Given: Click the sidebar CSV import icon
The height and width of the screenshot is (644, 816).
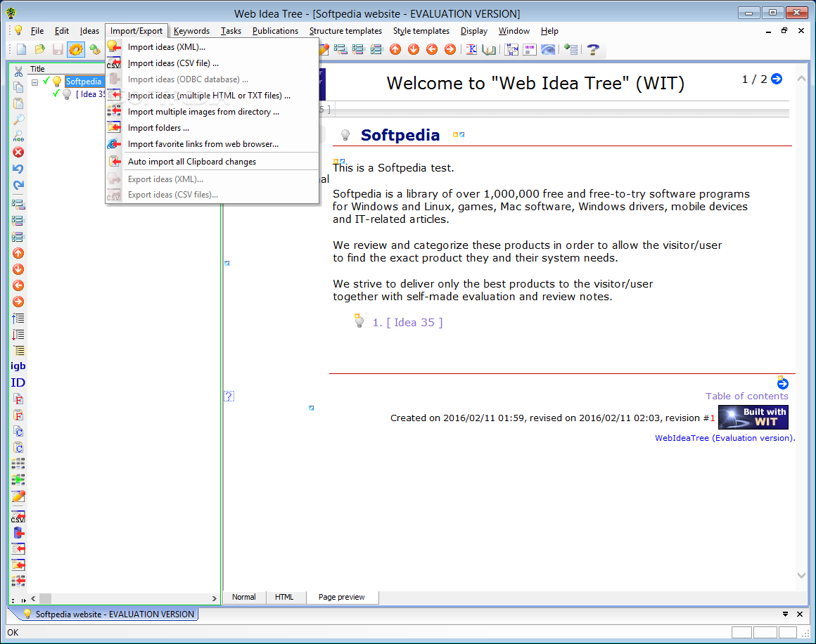Looking at the screenshot, I should click(x=18, y=517).
